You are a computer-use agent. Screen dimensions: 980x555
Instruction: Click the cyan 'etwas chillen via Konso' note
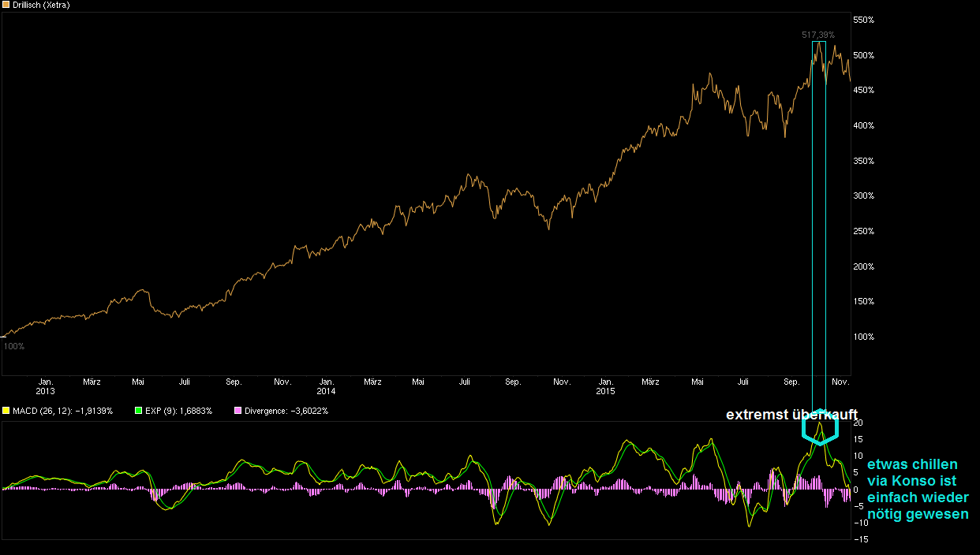tap(918, 490)
